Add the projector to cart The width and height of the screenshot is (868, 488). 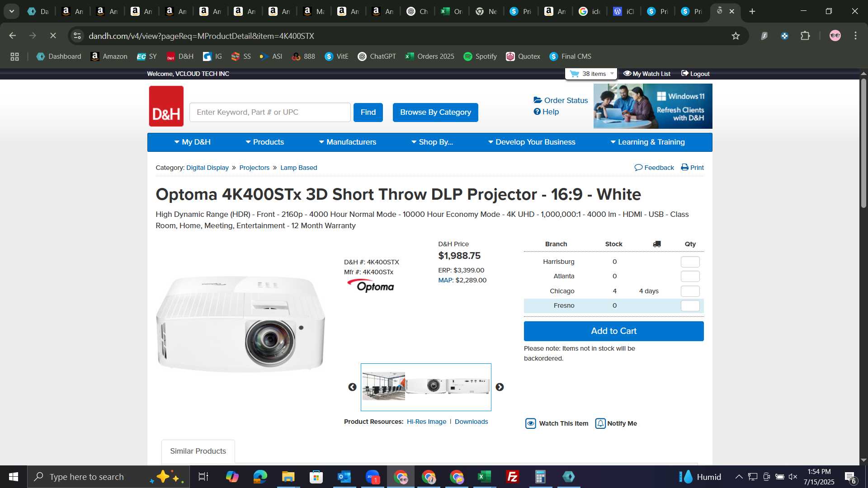point(613,331)
